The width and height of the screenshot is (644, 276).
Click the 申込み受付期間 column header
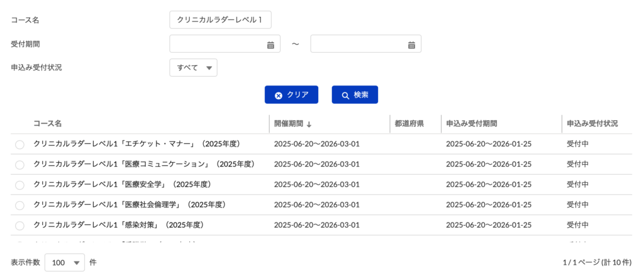pyautogui.click(x=472, y=124)
